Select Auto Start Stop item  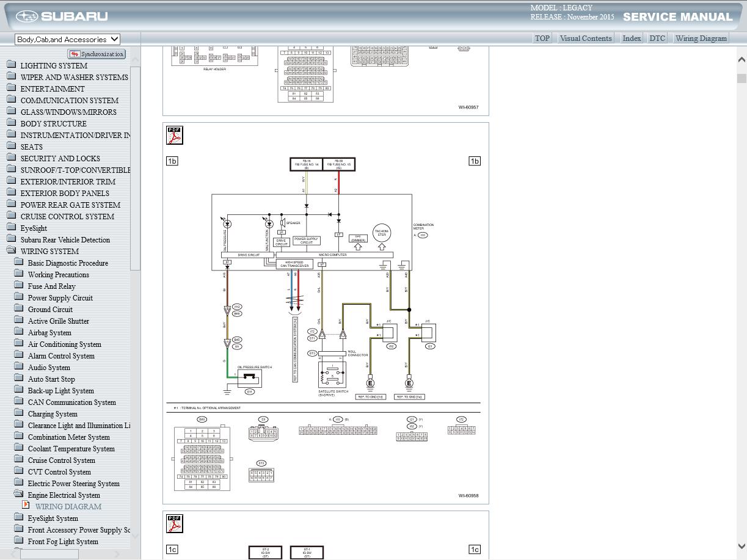point(51,379)
